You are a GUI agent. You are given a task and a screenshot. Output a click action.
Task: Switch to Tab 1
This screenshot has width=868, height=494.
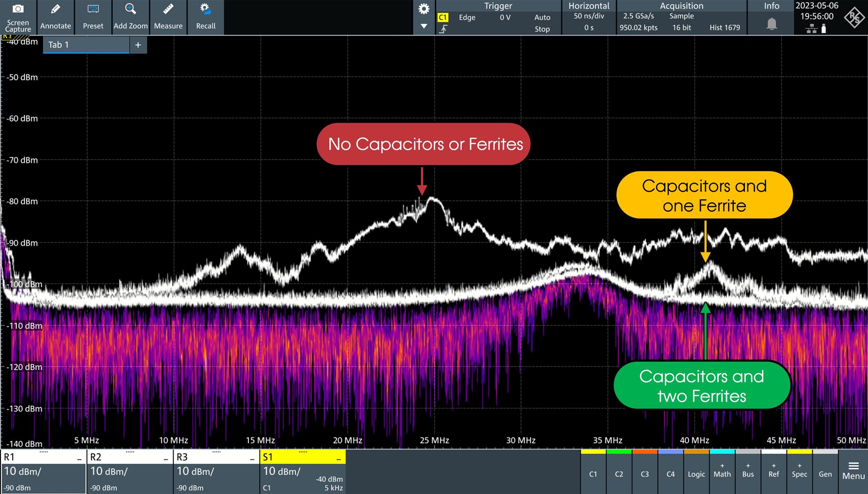point(86,45)
